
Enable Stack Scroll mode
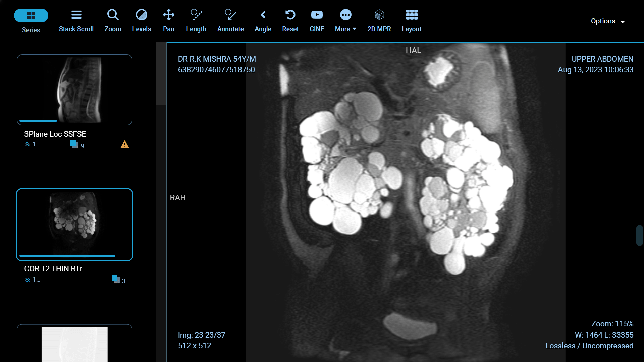76,20
